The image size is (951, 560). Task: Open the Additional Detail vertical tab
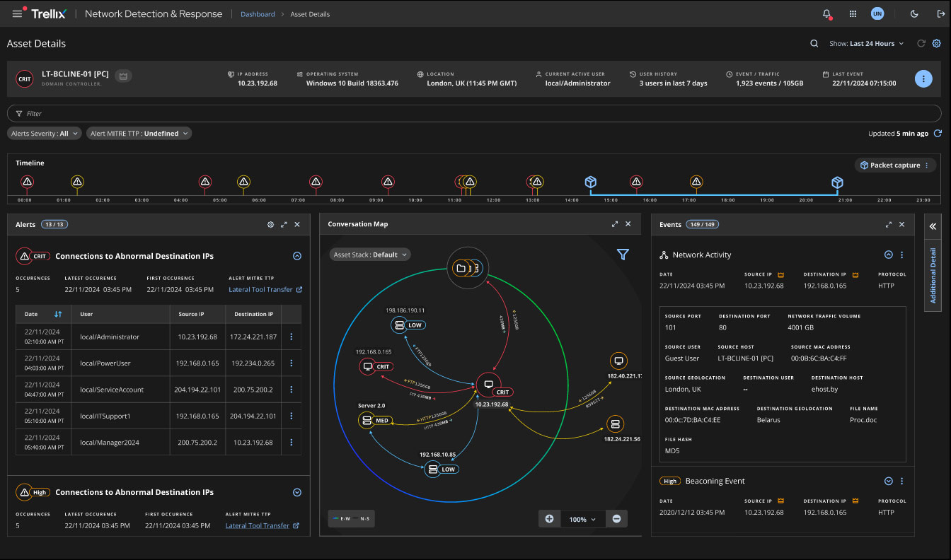[933, 276]
